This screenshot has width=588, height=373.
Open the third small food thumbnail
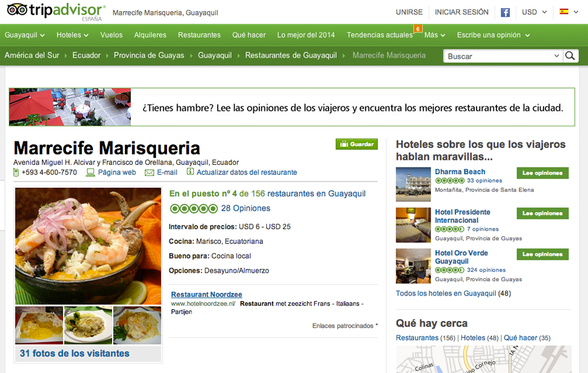(x=137, y=325)
